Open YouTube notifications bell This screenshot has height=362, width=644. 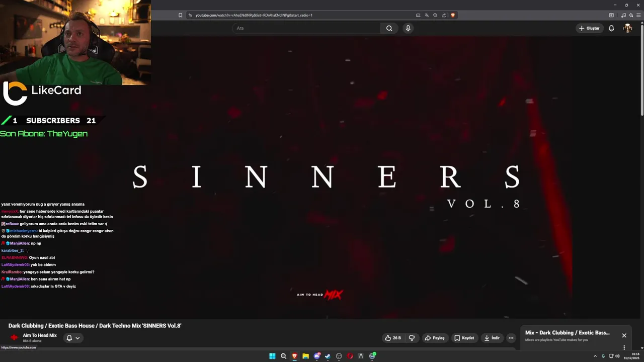[611, 28]
